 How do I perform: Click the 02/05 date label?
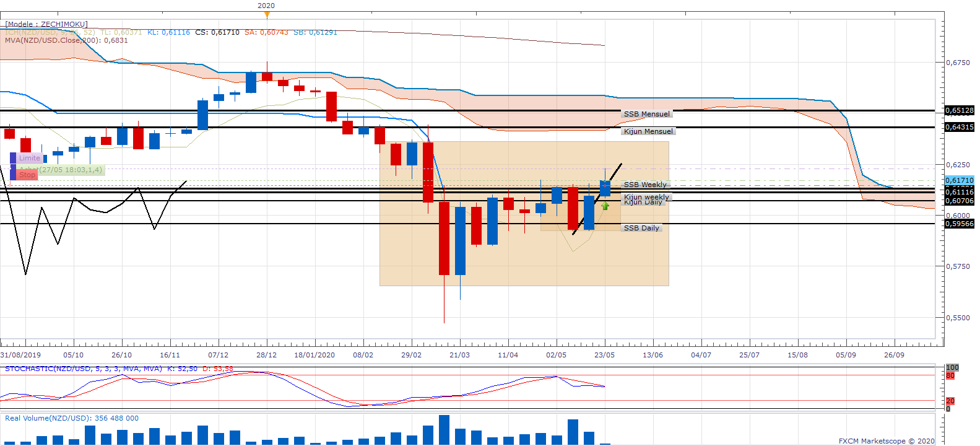click(556, 355)
